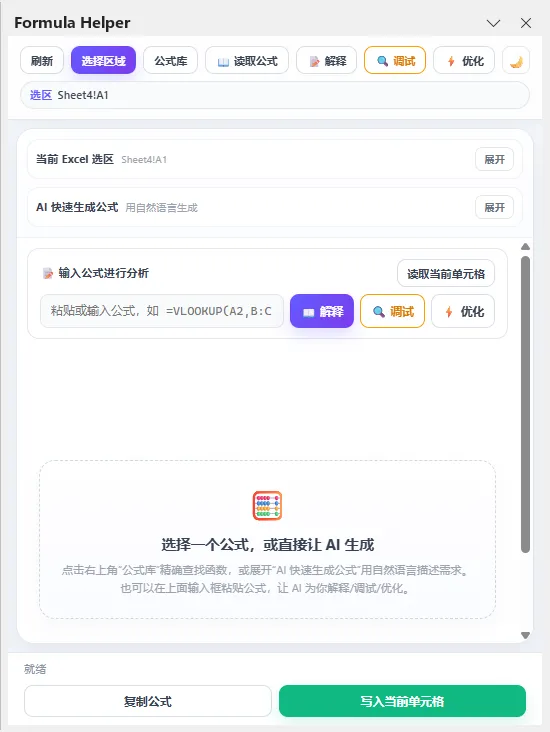Click the 优化 button beside formula input
This screenshot has height=732, width=550.
463,311
